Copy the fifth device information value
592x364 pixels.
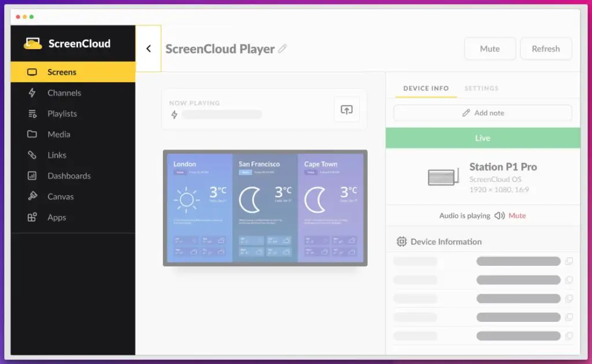click(x=569, y=335)
